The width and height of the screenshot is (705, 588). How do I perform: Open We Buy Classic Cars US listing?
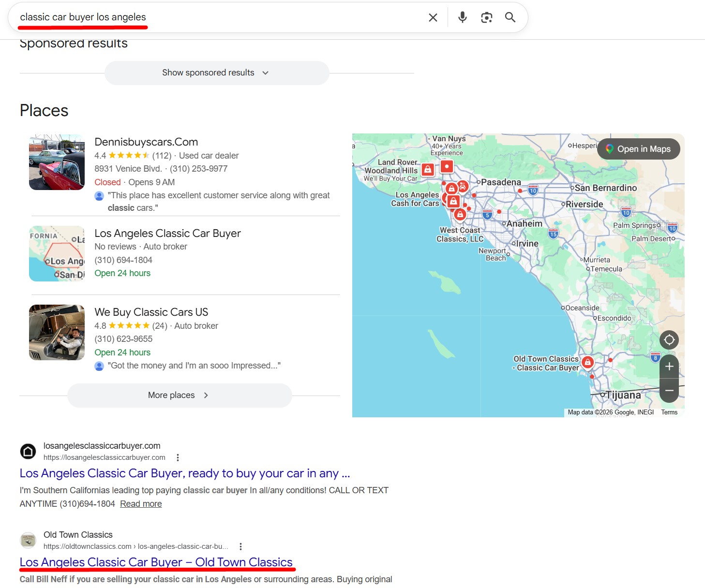coord(151,312)
